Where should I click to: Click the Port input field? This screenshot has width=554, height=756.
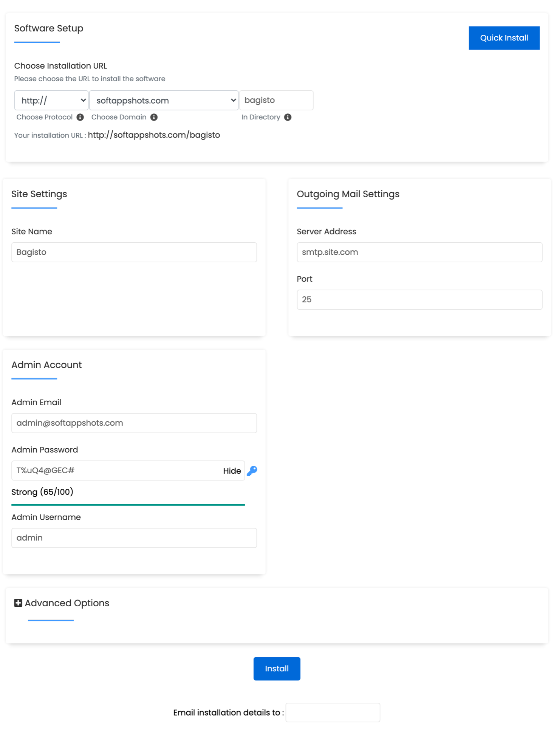[x=419, y=300]
